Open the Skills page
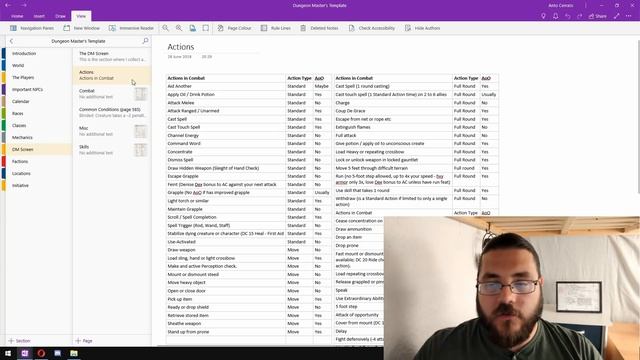Viewport: 640px width, 360px height. [x=112, y=150]
